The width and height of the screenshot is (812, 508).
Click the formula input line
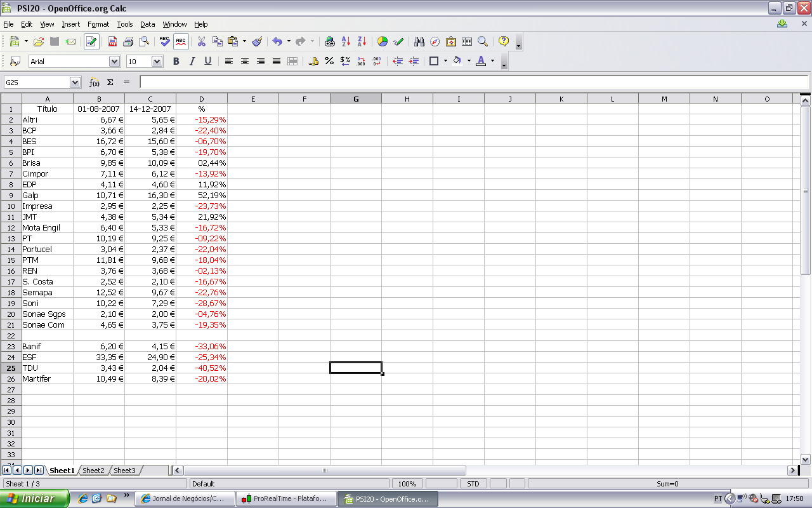tap(474, 83)
